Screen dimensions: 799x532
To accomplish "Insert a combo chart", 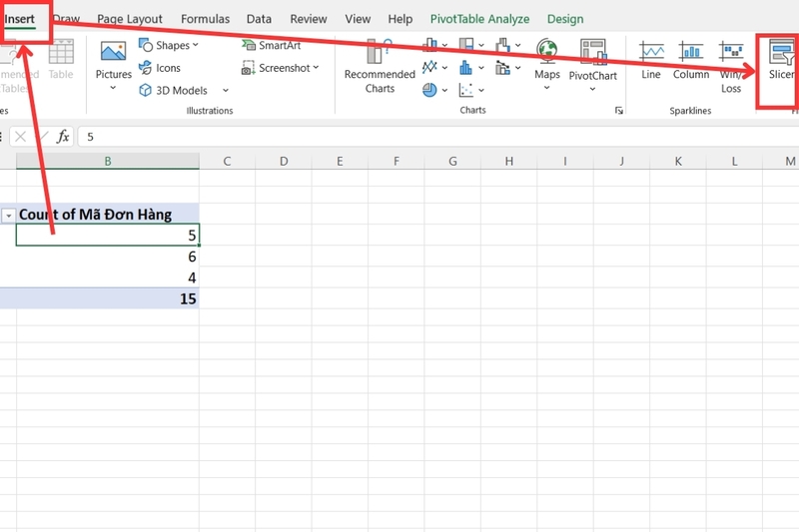I will [503, 67].
